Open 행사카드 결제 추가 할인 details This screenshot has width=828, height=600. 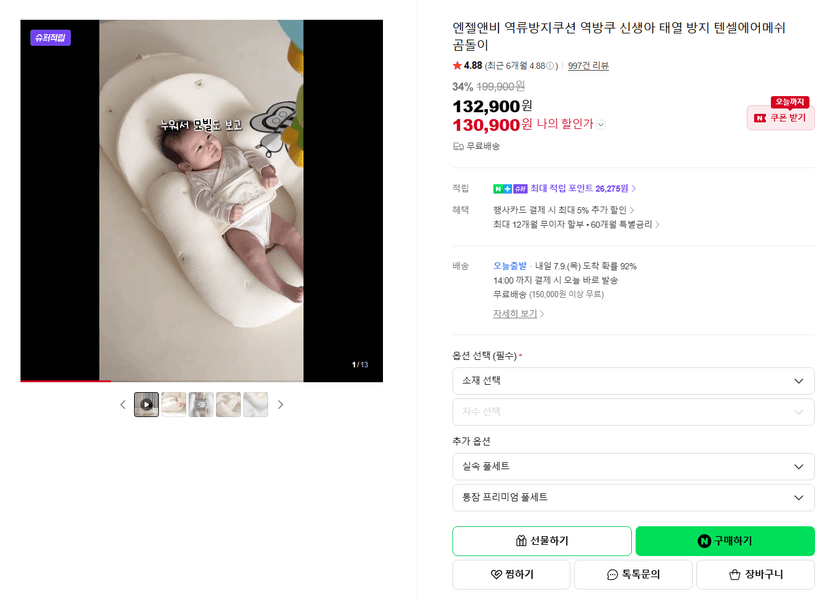pyautogui.click(x=563, y=210)
